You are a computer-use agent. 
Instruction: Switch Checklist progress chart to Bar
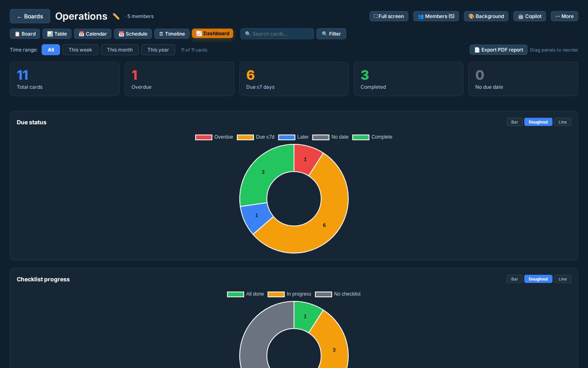(514, 279)
